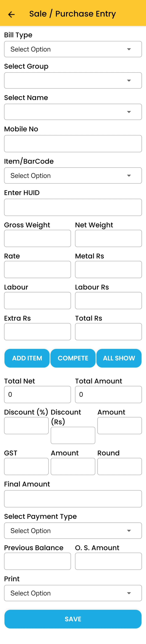This screenshot has height=644, width=146.
Task: Focus the Enter HUID field
Action: click(73, 207)
